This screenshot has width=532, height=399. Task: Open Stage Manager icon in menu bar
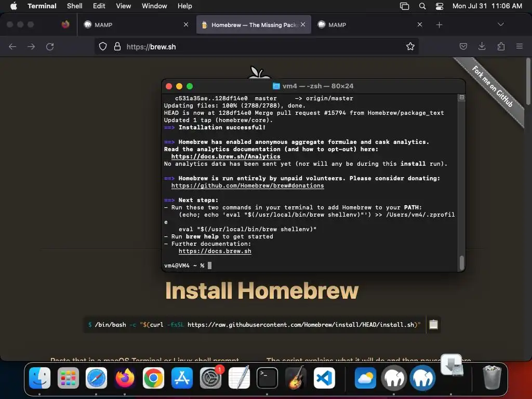tap(404, 6)
